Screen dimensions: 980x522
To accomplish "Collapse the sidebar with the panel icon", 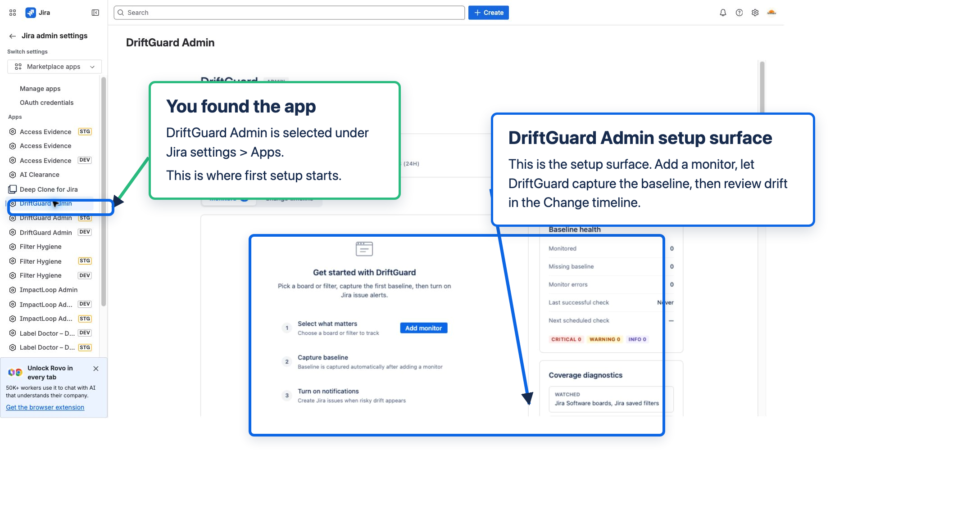I will click(x=95, y=13).
